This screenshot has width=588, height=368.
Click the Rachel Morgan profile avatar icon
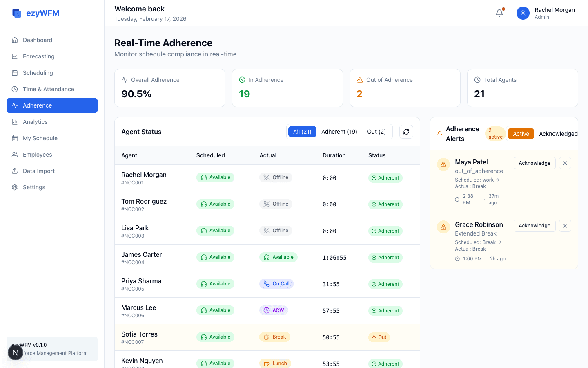[x=523, y=13]
